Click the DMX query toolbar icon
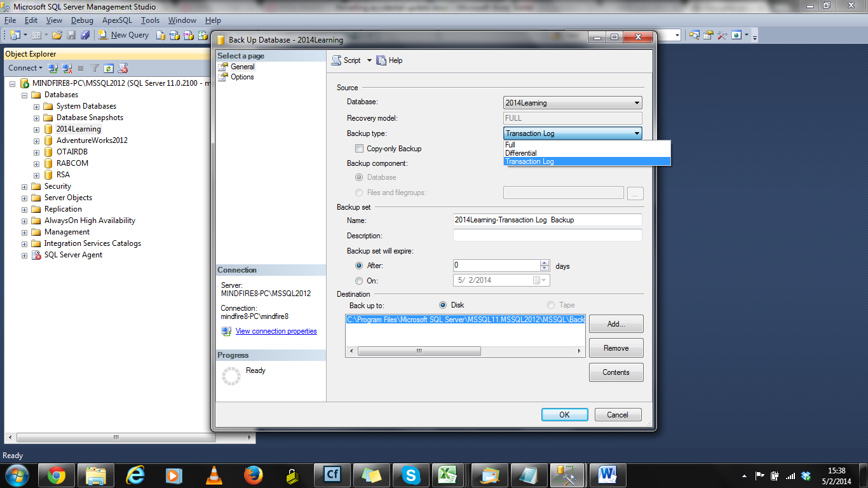The image size is (868, 488). [x=189, y=35]
